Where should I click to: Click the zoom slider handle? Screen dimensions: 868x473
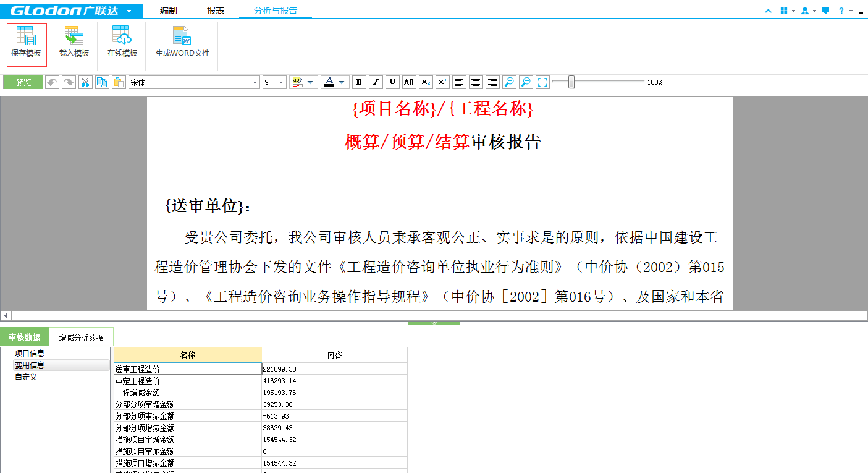click(x=571, y=82)
